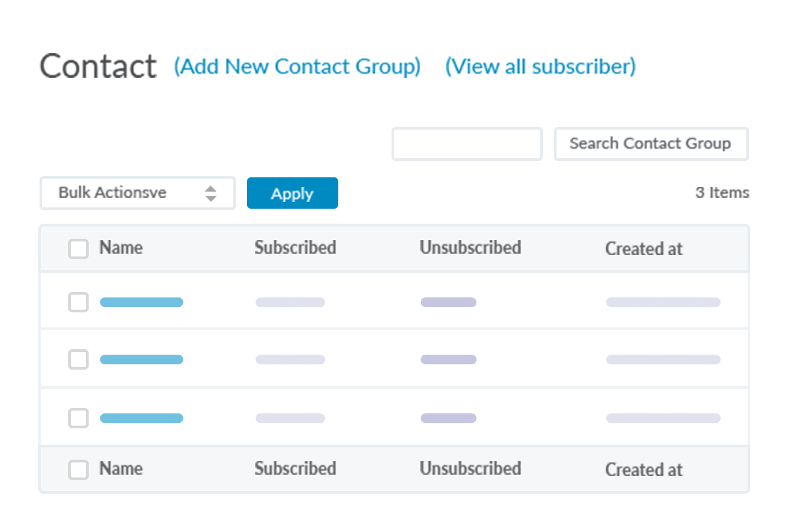Open the second row's contact group name
Viewport: 798px width, 532px height.
141,359
